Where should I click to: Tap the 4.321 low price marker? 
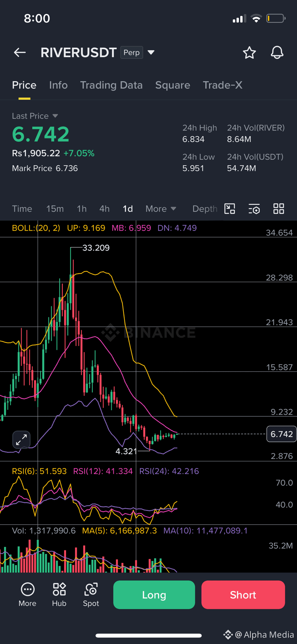[126, 451]
